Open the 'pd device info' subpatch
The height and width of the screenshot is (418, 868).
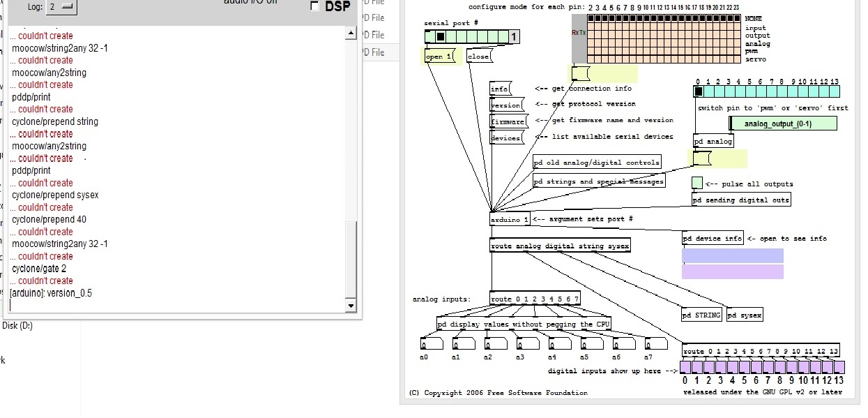(713, 238)
